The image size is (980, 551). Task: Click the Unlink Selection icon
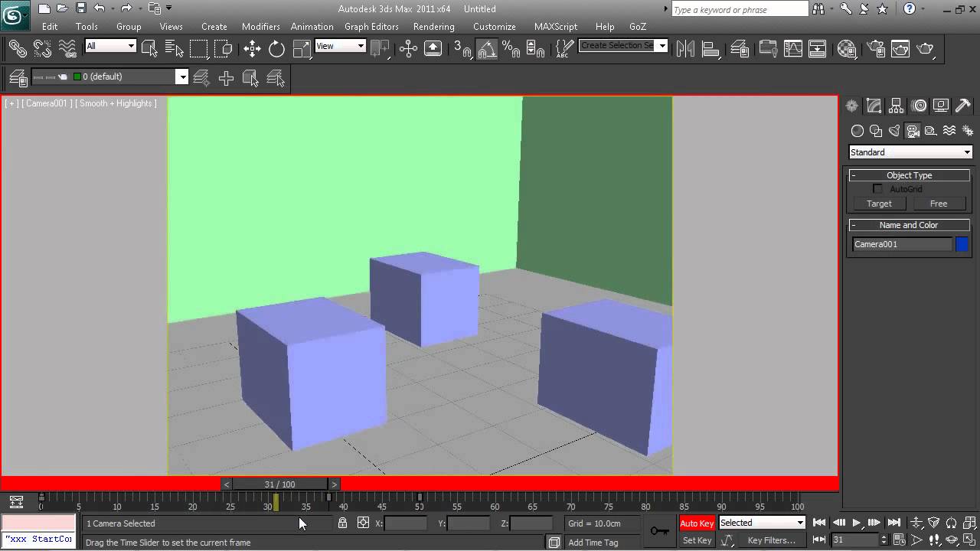click(x=42, y=49)
